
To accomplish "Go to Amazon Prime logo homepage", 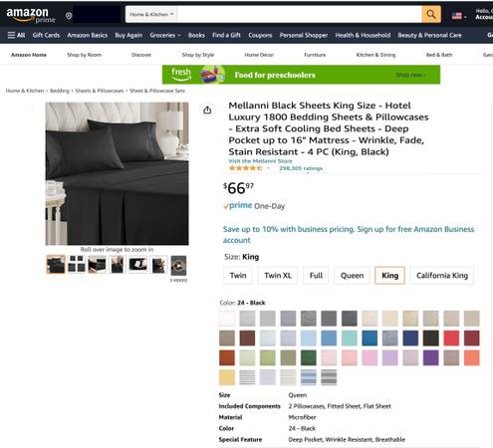I will [31, 15].
